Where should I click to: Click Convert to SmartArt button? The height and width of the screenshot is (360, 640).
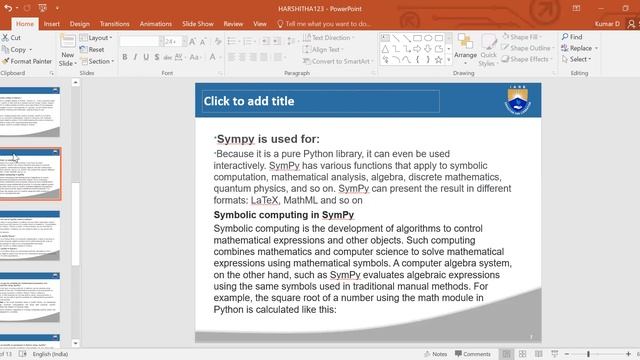pos(338,61)
